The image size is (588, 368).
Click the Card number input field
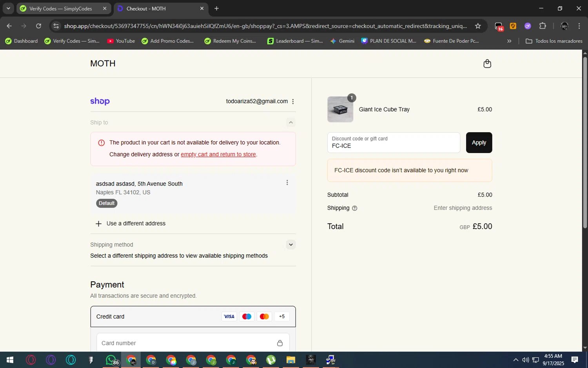tap(193, 343)
